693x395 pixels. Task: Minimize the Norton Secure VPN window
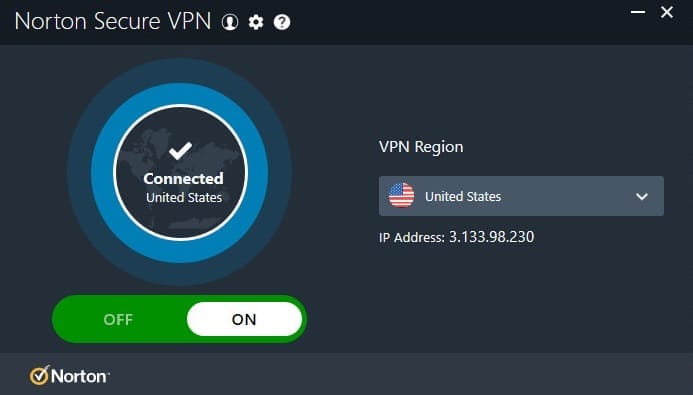[x=638, y=12]
